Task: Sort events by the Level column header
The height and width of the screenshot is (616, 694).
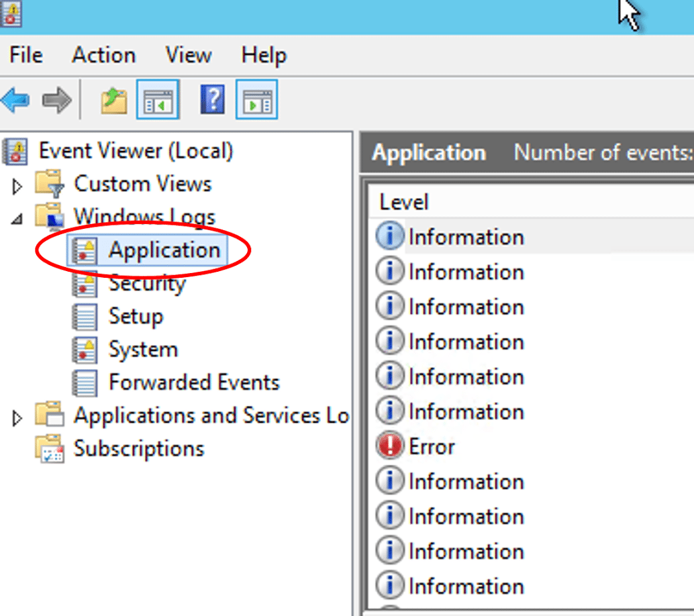Action: click(404, 202)
